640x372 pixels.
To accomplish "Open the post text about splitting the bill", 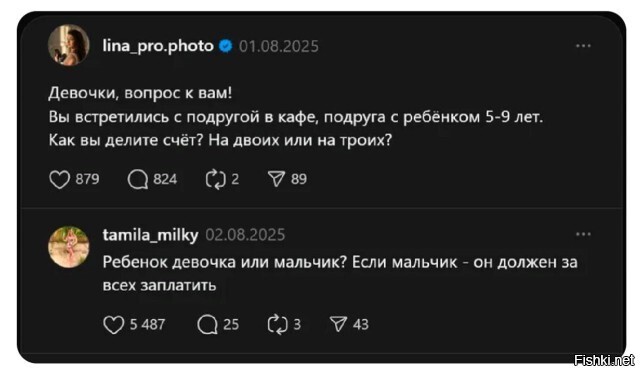I will (x=296, y=117).
